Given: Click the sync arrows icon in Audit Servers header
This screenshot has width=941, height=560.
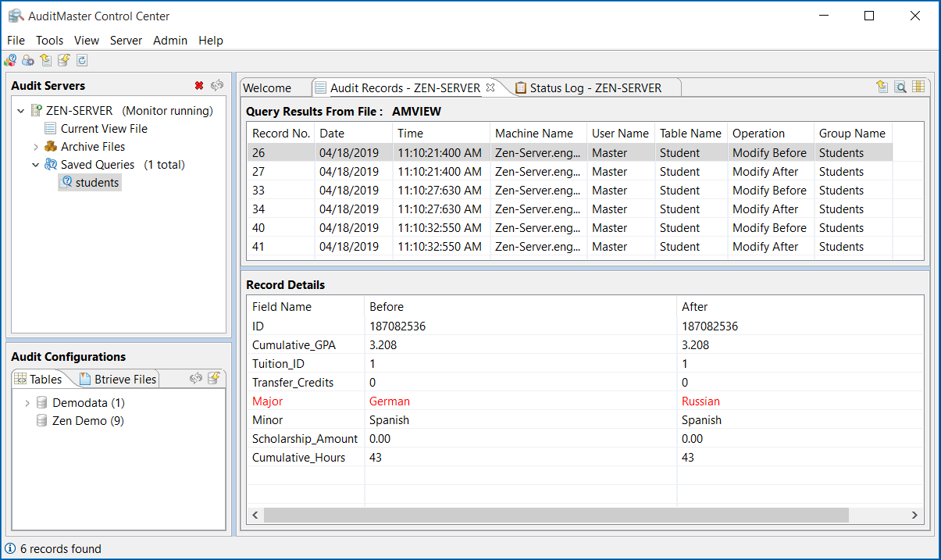Looking at the screenshot, I should click(x=217, y=86).
